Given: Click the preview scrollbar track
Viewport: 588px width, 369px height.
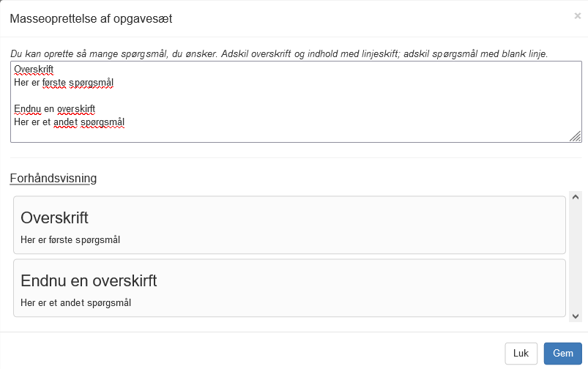Looking at the screenshot, I should point(576,257).
